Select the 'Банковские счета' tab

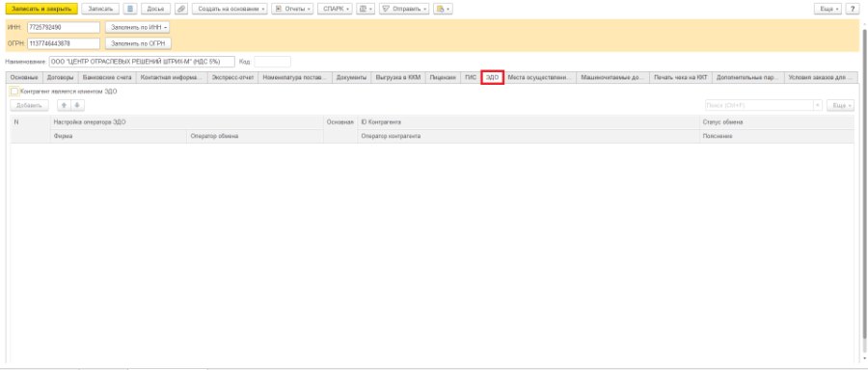pos(107,78)
